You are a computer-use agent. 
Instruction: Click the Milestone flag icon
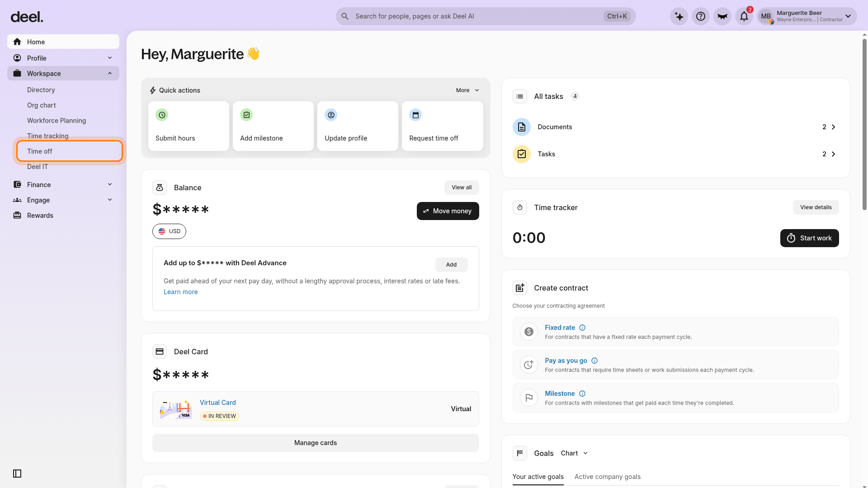(529, 398)
